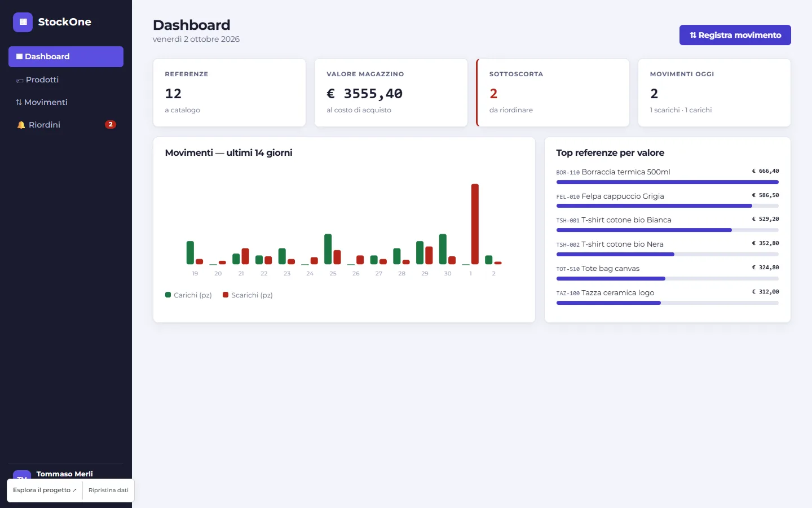Viewport: 812px width, 508px height.
Task: Open the Esplora il progetto link
Action: coord(45,490)
